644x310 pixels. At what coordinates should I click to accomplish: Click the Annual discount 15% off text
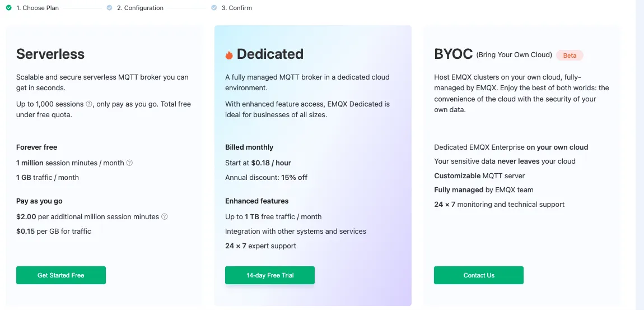point(266,178)
